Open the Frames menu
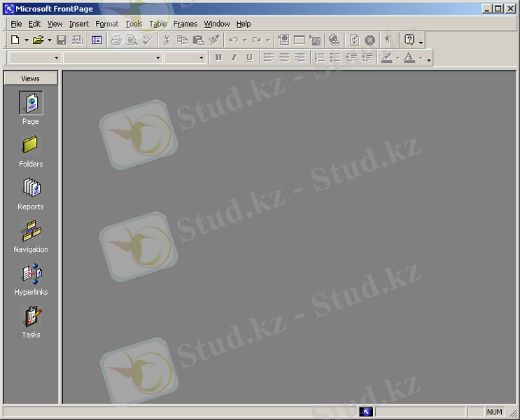Screen dimensions: 520x420 click(x=185, y=24)
